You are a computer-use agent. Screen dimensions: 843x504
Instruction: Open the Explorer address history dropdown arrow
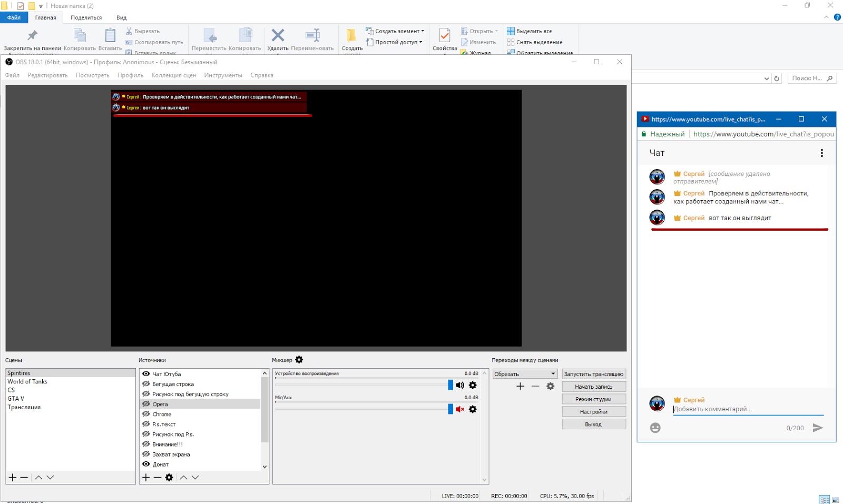[x=767, y=78]
